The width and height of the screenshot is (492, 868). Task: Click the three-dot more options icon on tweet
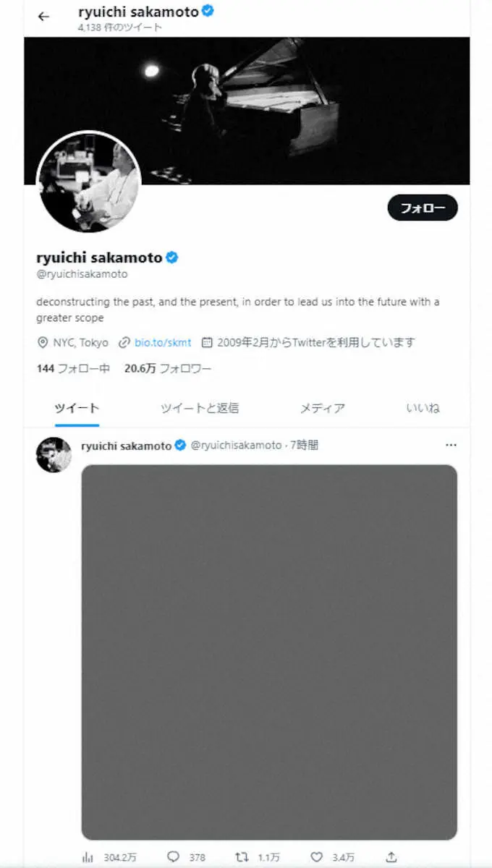click(451, 445)
